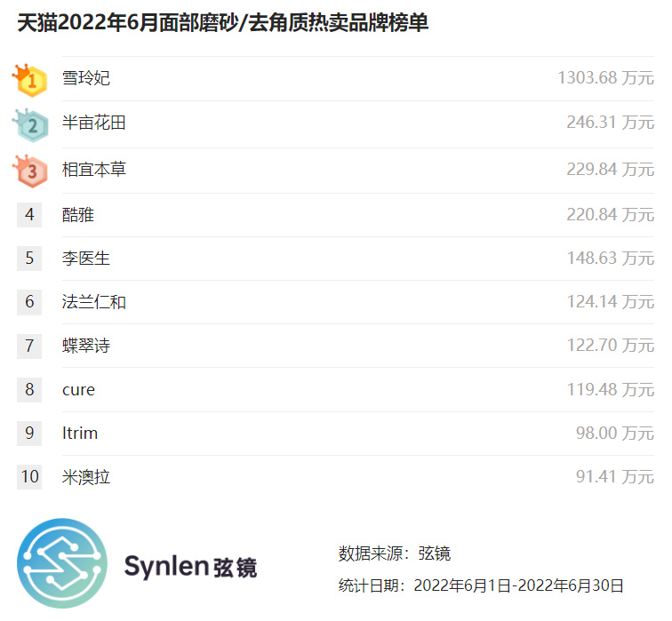Click sales value 91.41 万元
This screenshot has height=621, width=672.
coord(615,477)
